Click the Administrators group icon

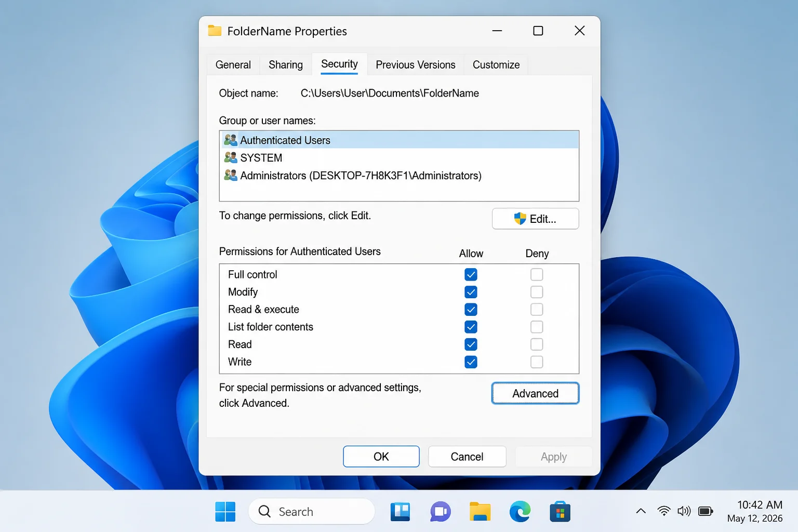(231, 175)
